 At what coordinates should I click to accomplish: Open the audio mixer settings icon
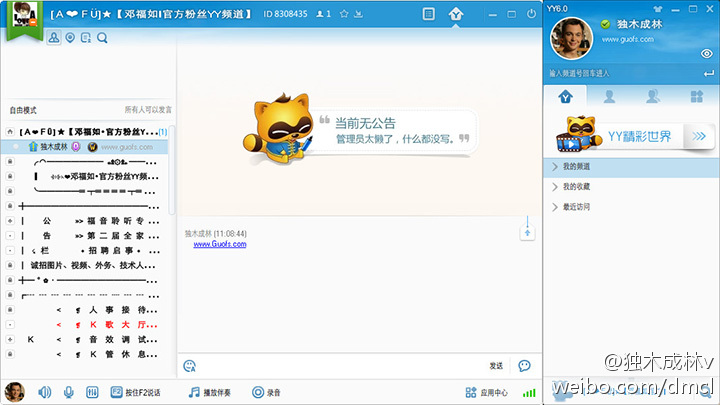coord(92,392)
